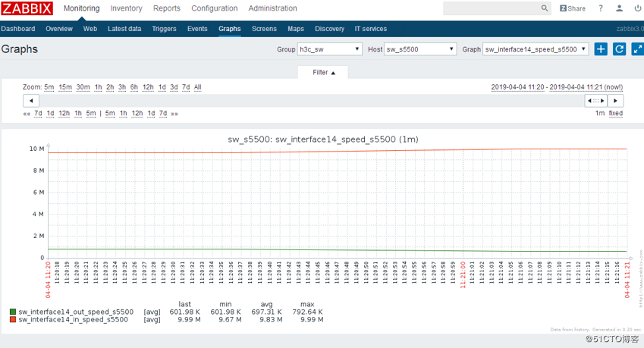Click inside the search input field

(491, 8)
